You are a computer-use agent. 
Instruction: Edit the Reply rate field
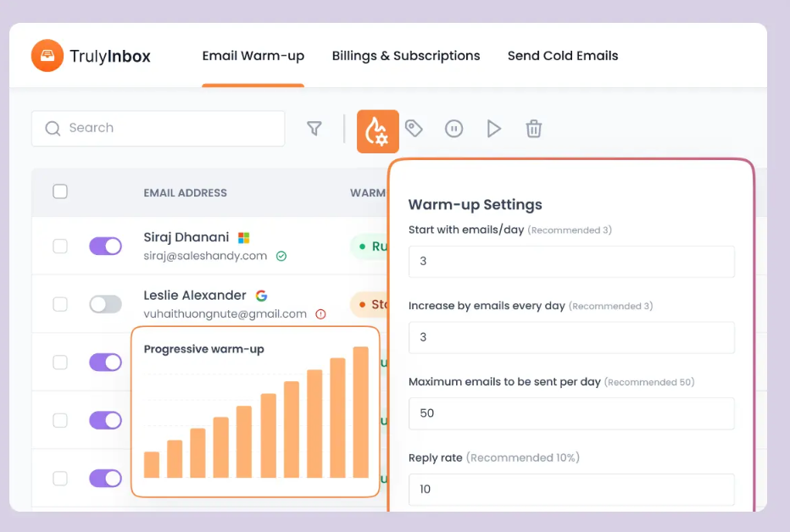tap(571, 489)
